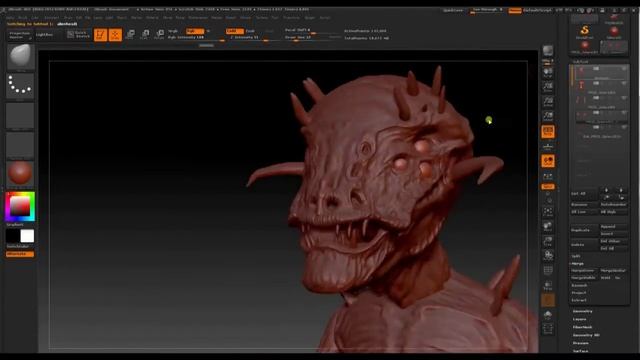Image resolution: width=640 pixels, height=360 pixels.
Task: Pick a color in the color picker square
Action: pyautogui.click(x=20, y=207)
